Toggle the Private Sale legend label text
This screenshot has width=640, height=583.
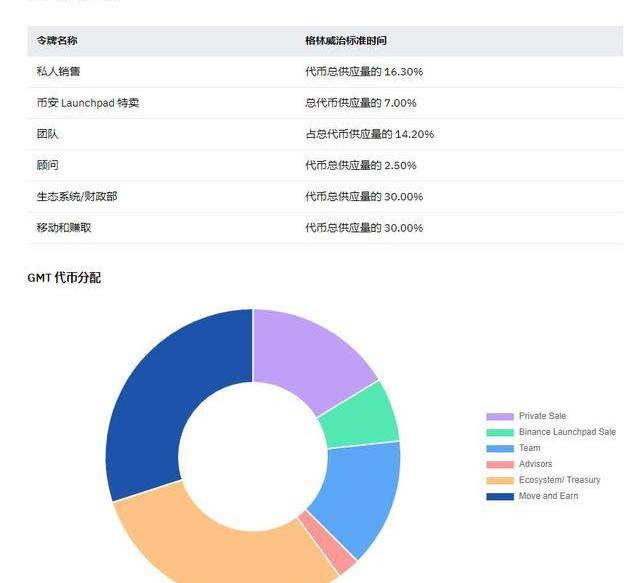pos(542,416)
